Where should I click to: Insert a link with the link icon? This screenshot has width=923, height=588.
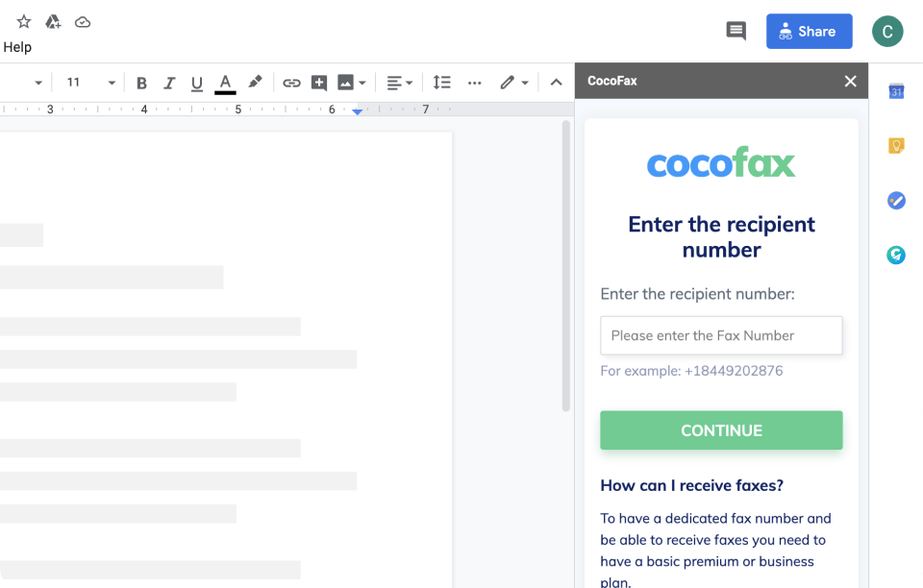coord(291,83)
